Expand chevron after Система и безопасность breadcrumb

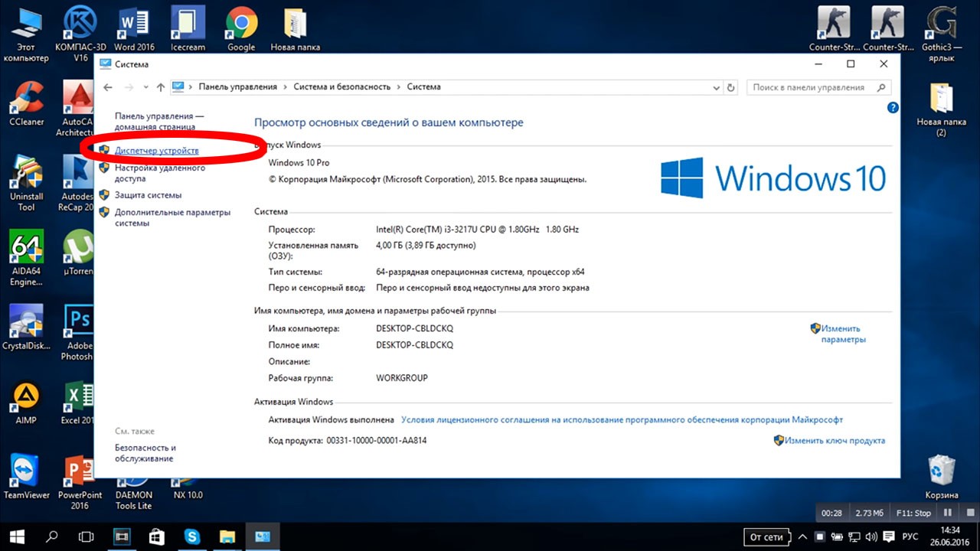[x=399, y=87]
